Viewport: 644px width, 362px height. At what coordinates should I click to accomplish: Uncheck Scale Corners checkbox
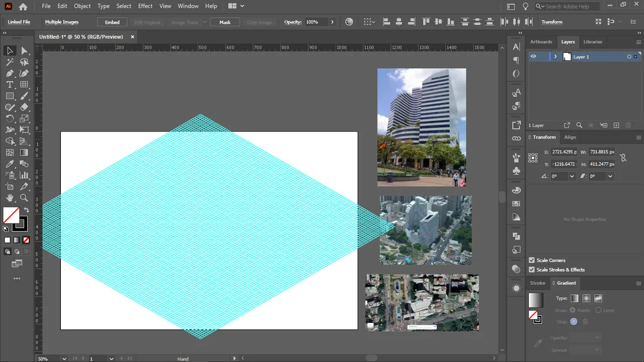pos(532,260)
